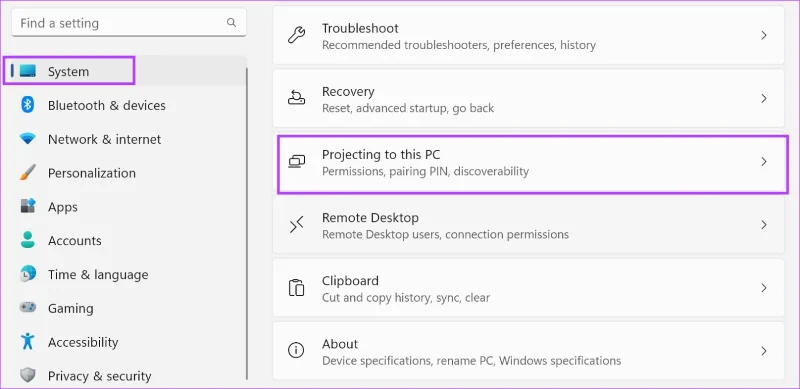Open Remote Desktop settings
This screenshot has width=800, height=389.
click(528, 225)
